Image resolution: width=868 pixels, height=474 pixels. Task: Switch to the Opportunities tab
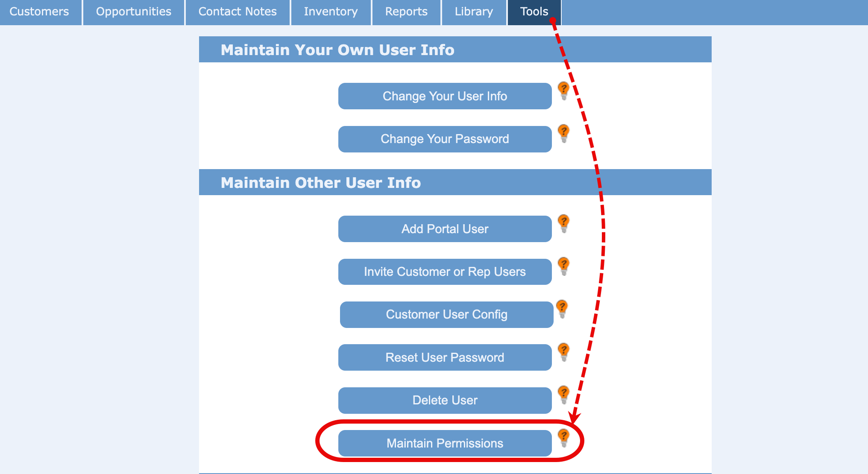[x=134, y=12]
